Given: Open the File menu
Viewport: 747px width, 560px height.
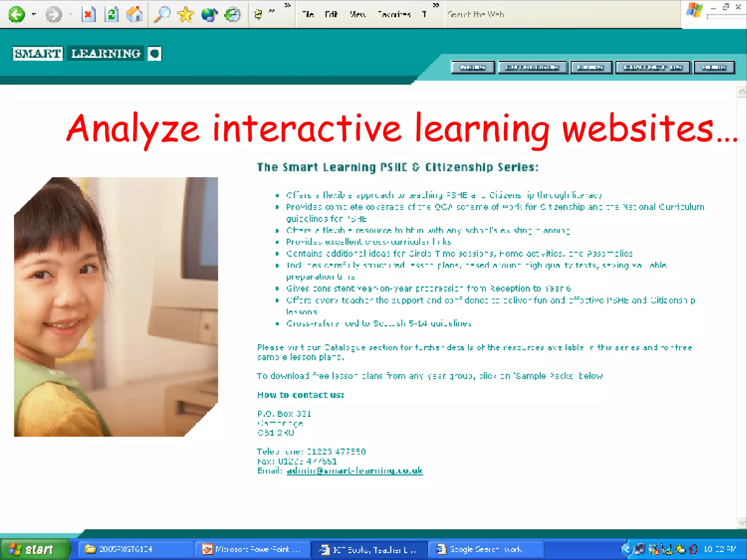Looking at the screenshot, I should coord(308,15).
